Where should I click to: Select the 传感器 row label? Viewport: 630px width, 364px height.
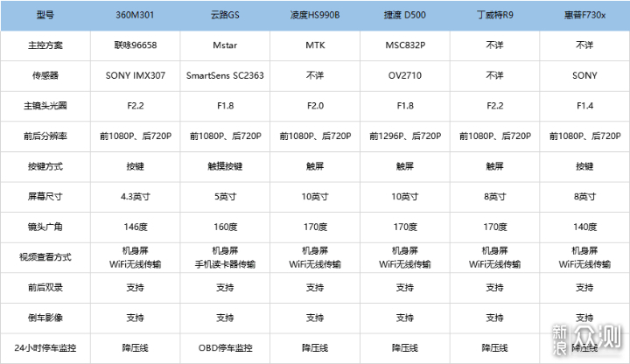pyautogui.click(x=45, y=75)
